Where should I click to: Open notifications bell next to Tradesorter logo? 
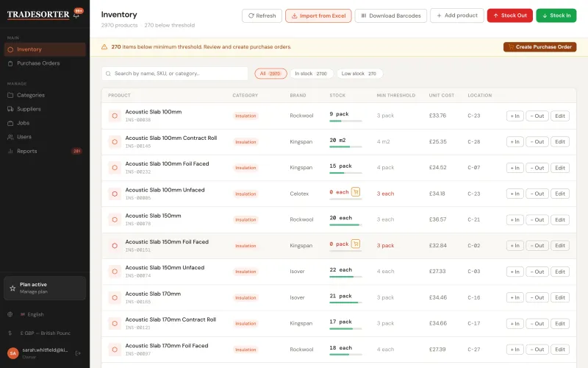(x=76, y=15)
